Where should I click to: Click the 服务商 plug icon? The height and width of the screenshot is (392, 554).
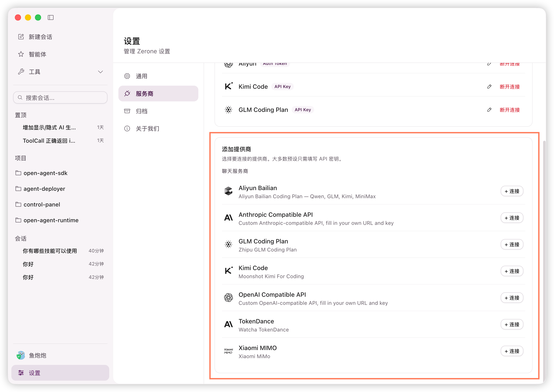pos(127,94)
